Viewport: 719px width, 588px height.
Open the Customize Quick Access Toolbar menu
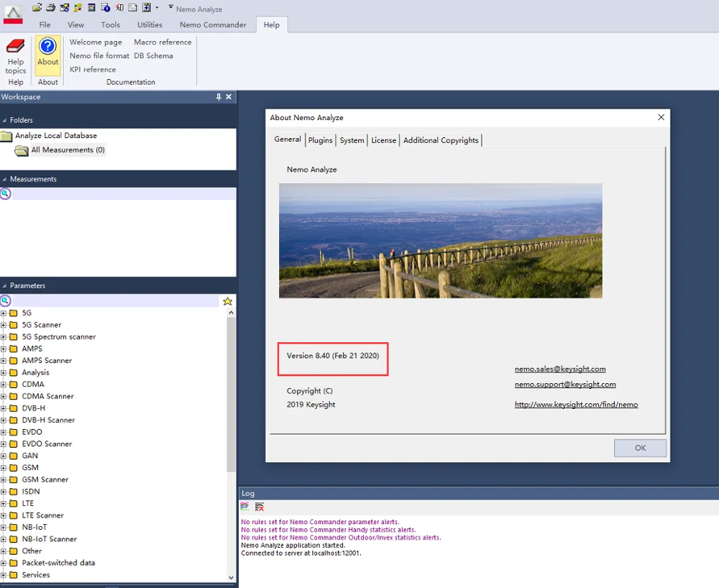[x=170, y=7]
